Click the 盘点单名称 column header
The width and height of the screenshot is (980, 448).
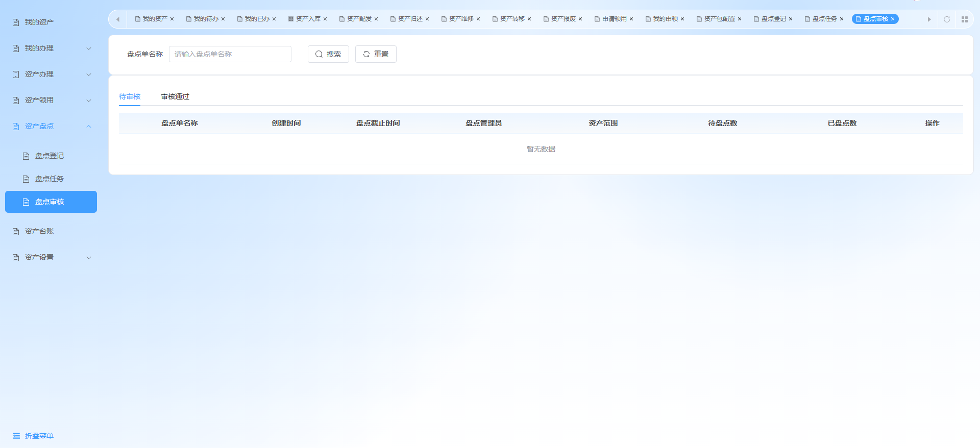pyautogui.click(x=180, y=123)
